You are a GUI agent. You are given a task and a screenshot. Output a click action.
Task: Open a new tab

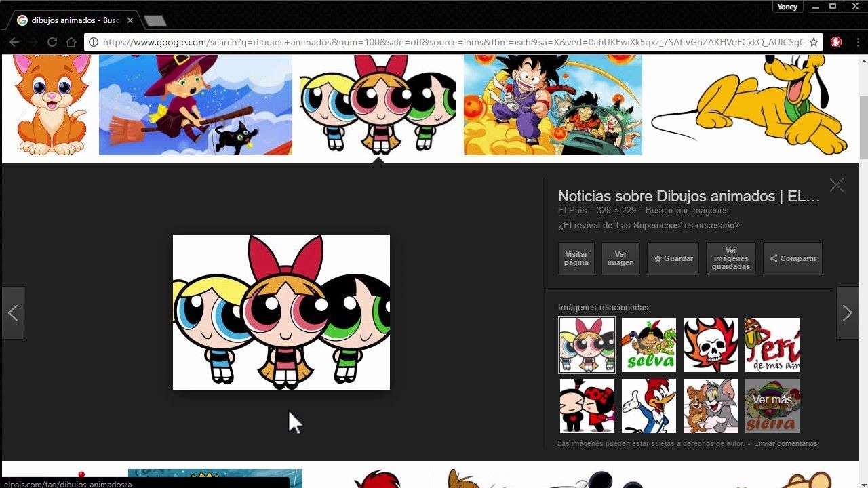coord(155,21)
